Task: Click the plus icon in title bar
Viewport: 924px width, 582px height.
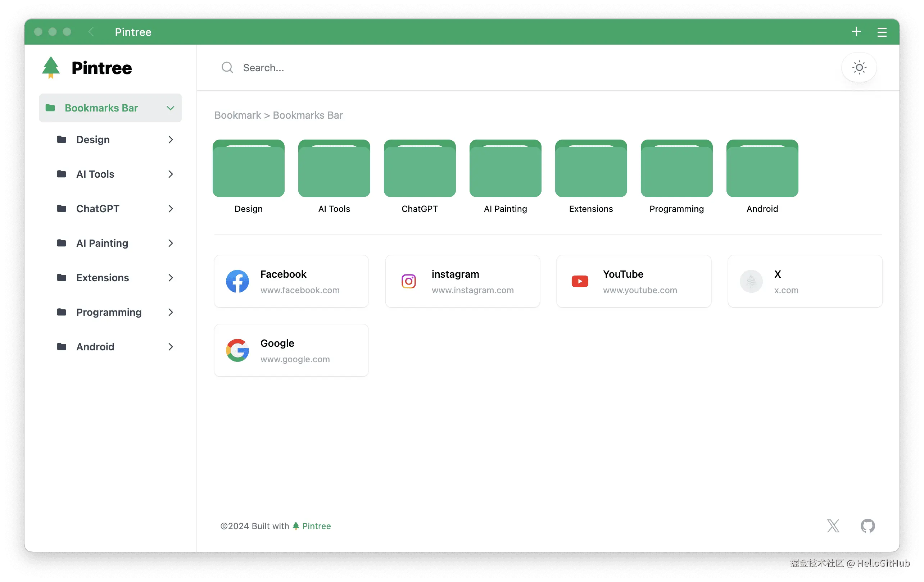Action: pos(856,32)
